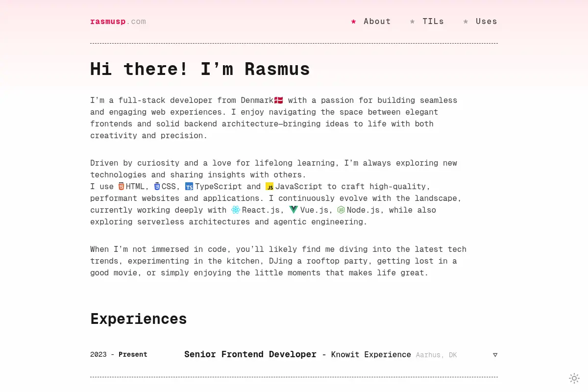This screenshot has width=588, height=392.
Task: Click the rasmusp.com site logo
Action: click(x=118, y=22)
